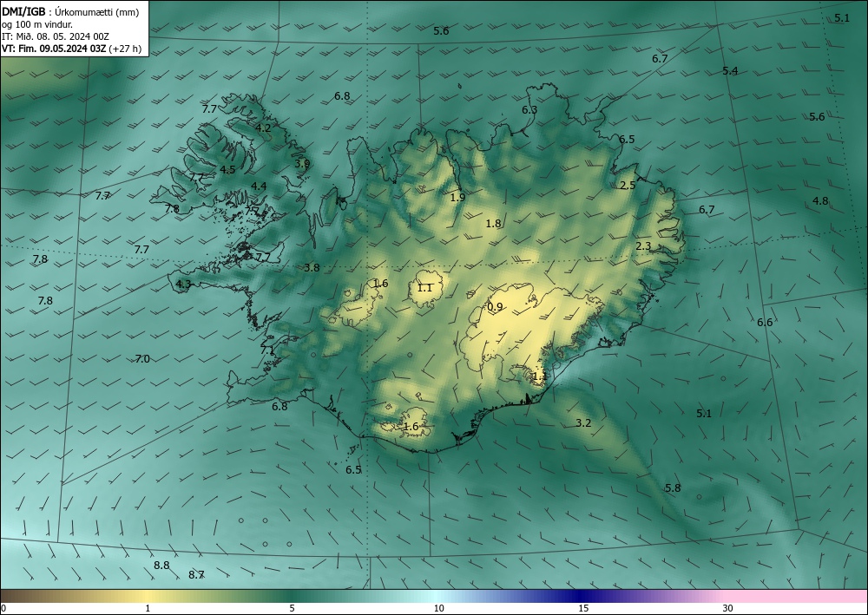Click the '4.3' value on the western peninsula
The image size is (868, 615).
[182, 285]
